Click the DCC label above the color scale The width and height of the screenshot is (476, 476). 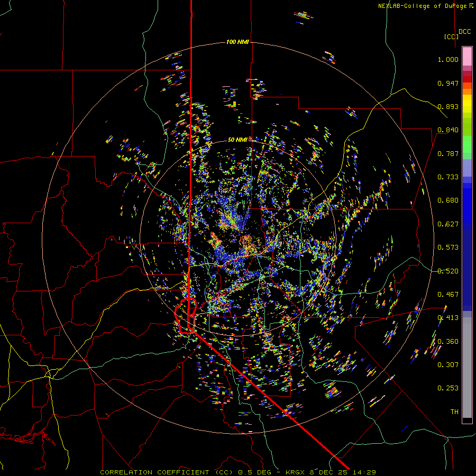465,32
